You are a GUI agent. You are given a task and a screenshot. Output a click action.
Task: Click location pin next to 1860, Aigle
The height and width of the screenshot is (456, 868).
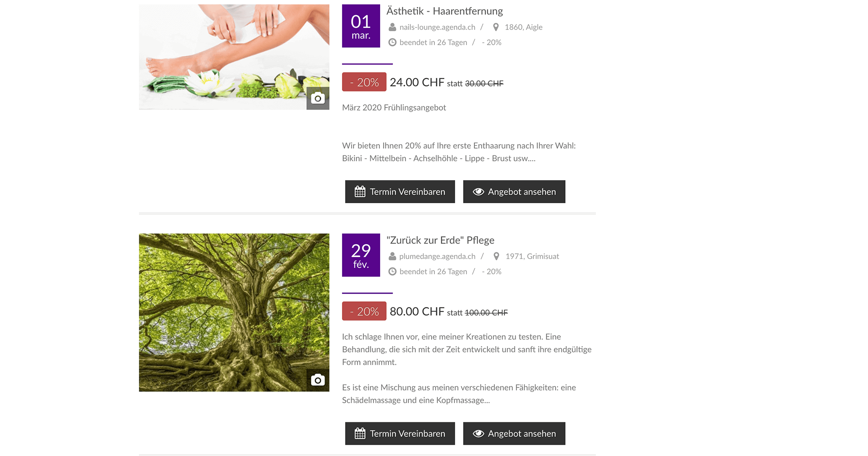coord(496,27)
